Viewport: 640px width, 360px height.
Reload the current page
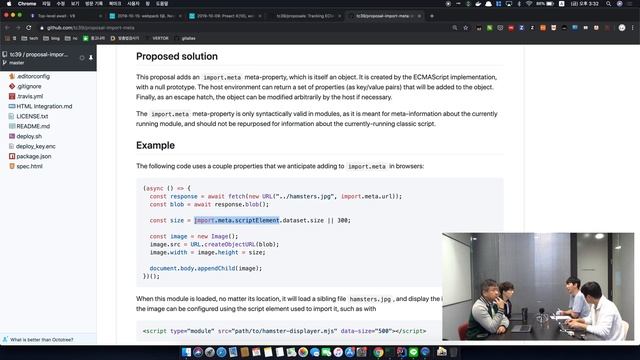click(x=29, y=28)
